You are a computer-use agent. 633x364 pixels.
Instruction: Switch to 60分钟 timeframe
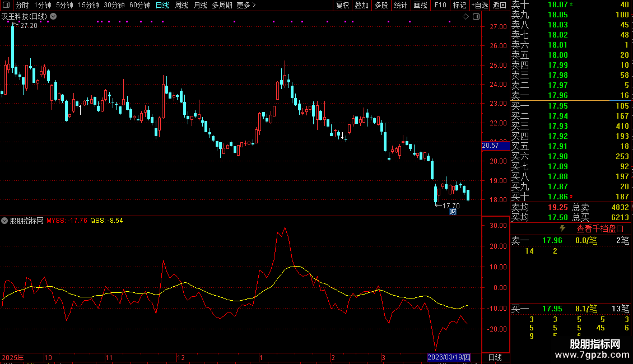pos(139,5)
